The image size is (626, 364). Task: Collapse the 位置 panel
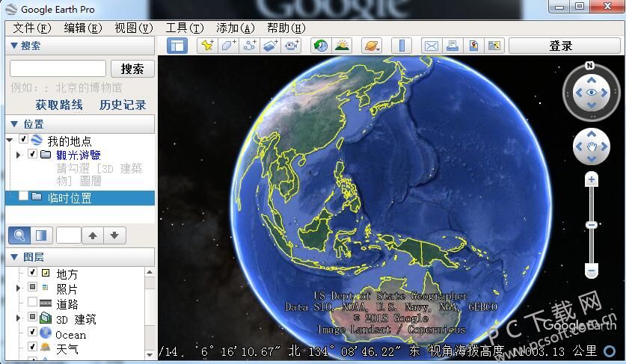pyautogui.click(x=14, y=124)
